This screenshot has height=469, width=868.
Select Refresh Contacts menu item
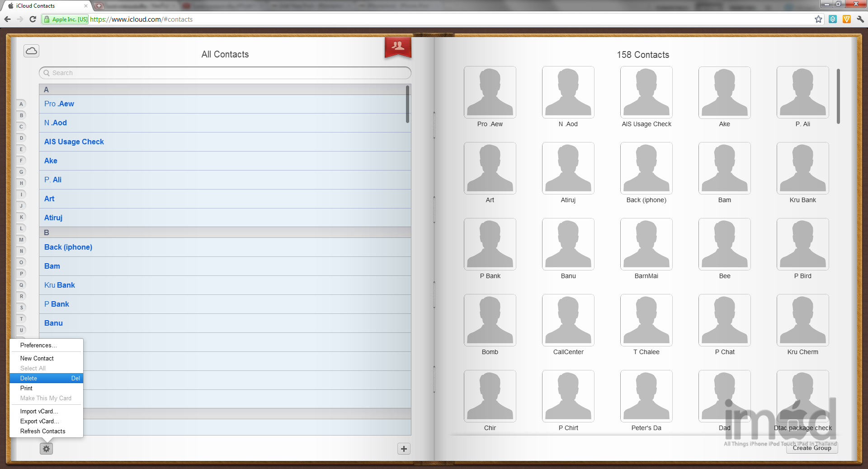point(42,431)
